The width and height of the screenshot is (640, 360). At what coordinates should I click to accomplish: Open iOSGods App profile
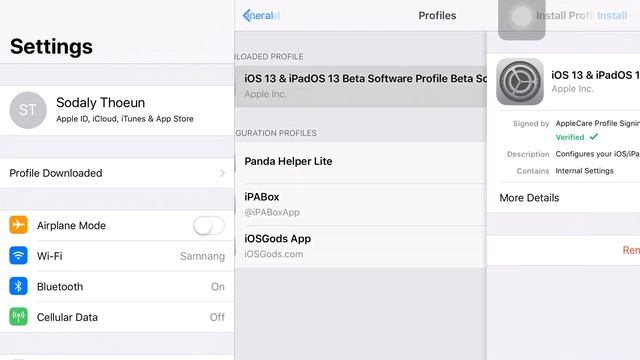pyautogui.click(x=361, y=246)
